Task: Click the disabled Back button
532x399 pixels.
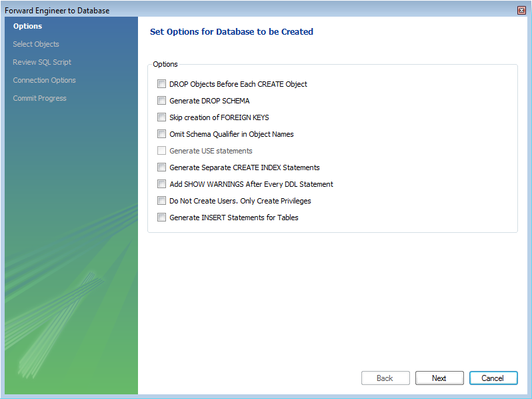Action: pyautogui.click(x=385, y=378)
